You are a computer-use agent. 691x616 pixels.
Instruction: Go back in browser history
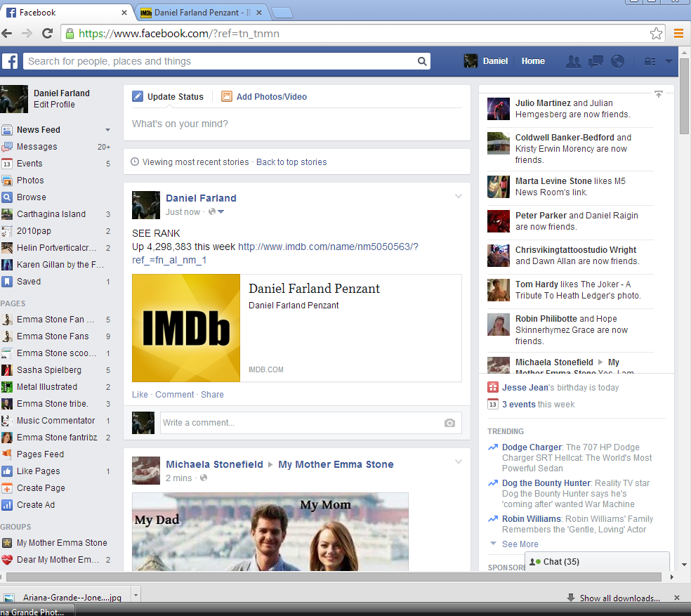point(6,33)
